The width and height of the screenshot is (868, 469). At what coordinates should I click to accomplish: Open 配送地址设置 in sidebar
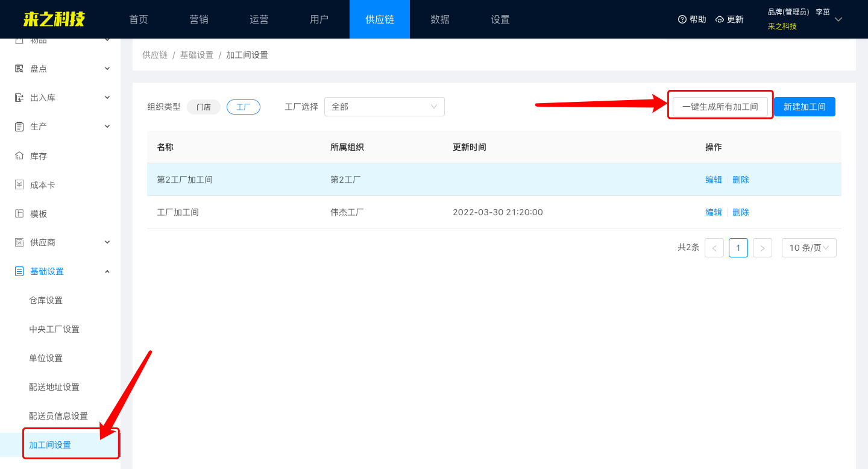[54, 387]
